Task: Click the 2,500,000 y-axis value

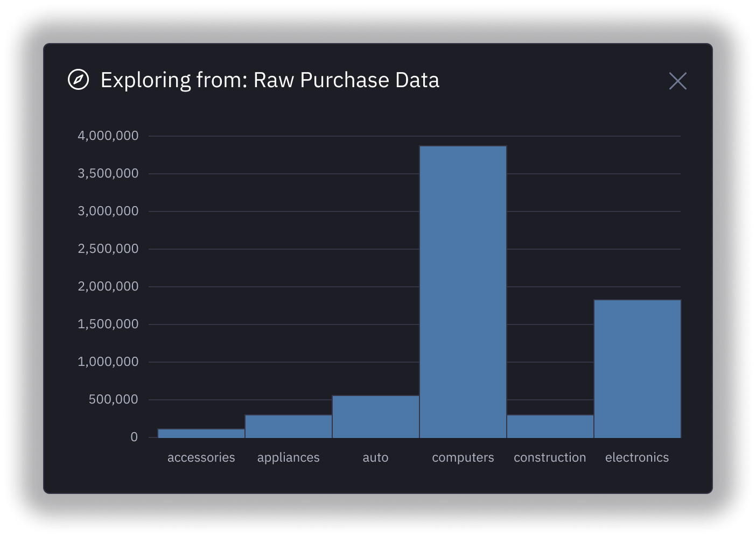Action: [x=108, y=249]
